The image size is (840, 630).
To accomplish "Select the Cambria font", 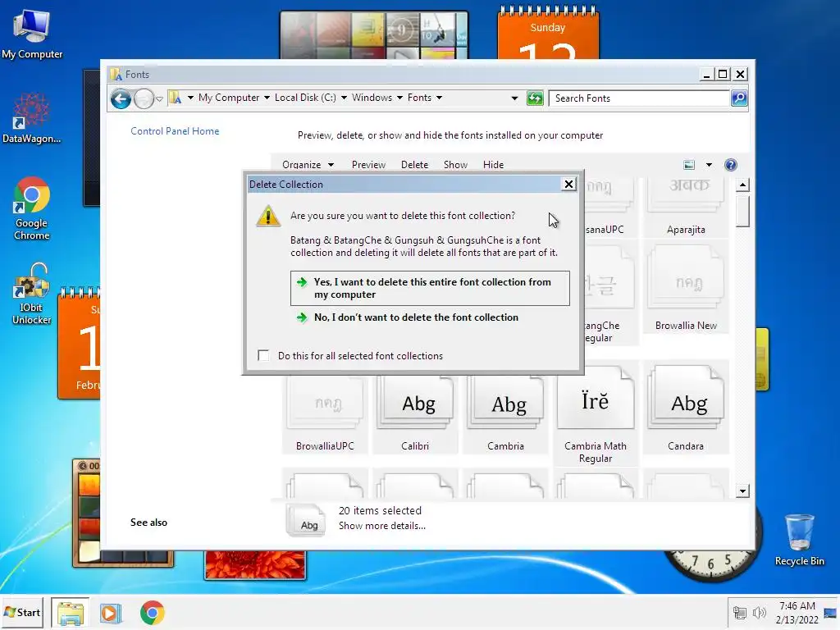I will point(505,413).
